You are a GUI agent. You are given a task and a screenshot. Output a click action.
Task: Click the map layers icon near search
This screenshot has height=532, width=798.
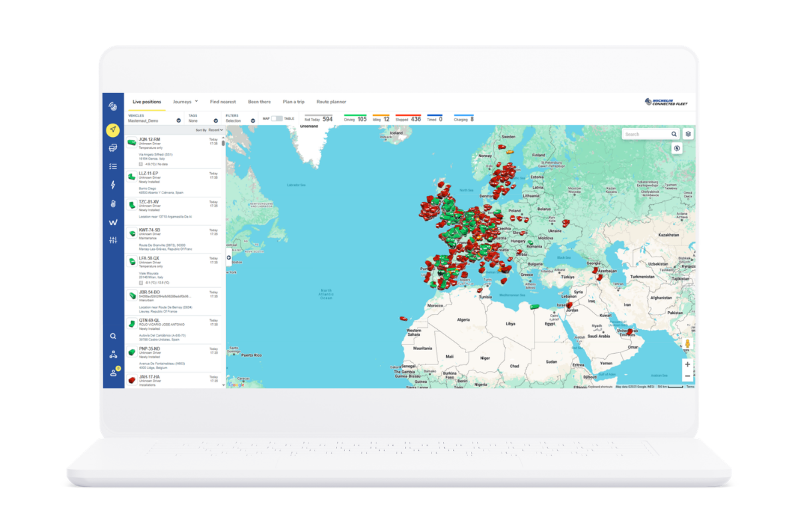point(689,134)
